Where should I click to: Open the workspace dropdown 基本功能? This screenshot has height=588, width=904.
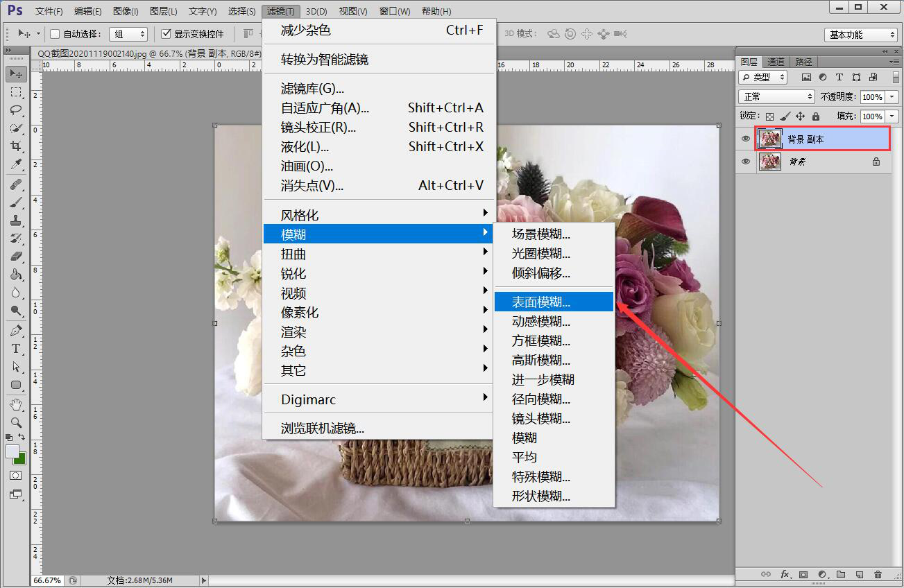tap(861, 35)
